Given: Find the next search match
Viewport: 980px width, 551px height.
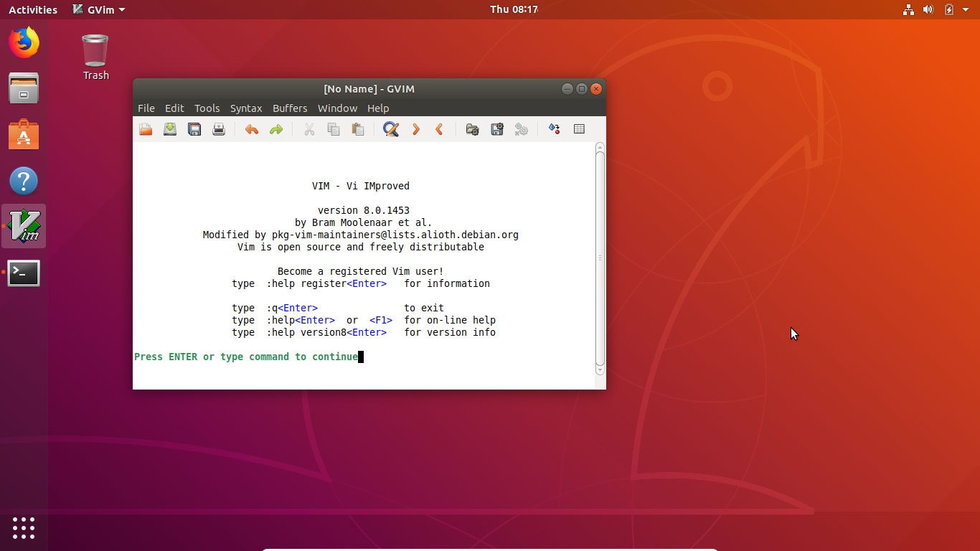Looking at the screenshot, I should 416,129.
